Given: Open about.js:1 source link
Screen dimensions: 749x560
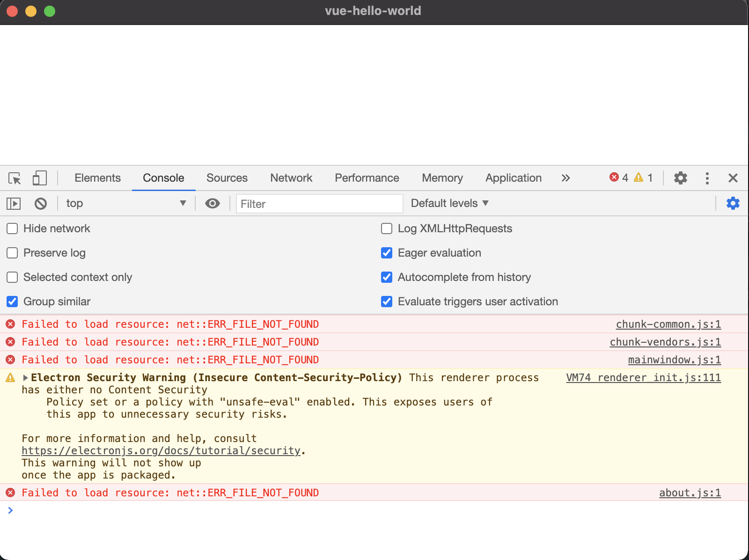Looking at the screenshot, I should [690, 493].
